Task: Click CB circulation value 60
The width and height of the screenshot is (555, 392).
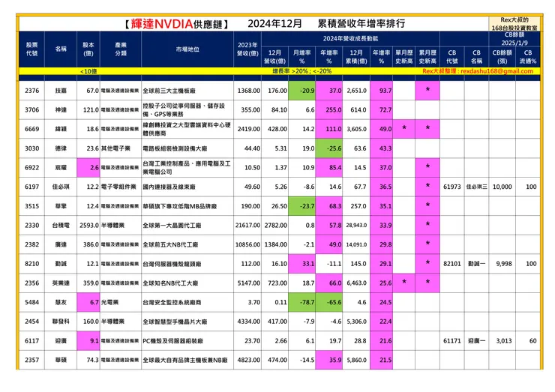Action: [x=532, y=341]
